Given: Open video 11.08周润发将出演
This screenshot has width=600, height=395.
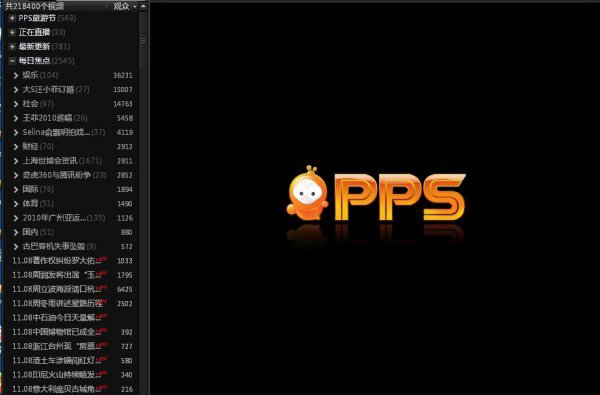Looking at the screenshot, I should (x=56, y=275).
